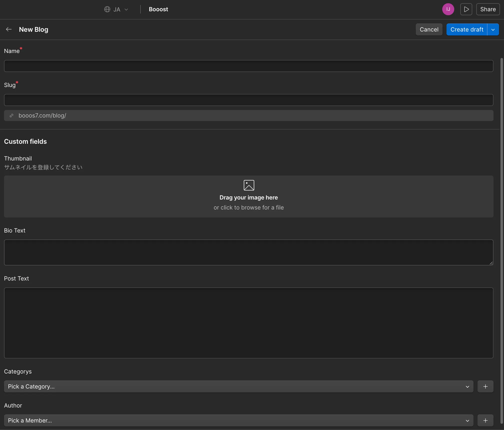Click the back arrow beside New Blog
Viewport: 504px width, 430px height.
point(9,29)
